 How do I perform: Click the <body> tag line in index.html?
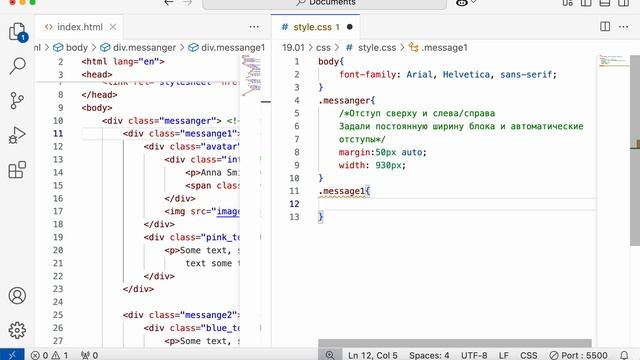coord(97,108)
